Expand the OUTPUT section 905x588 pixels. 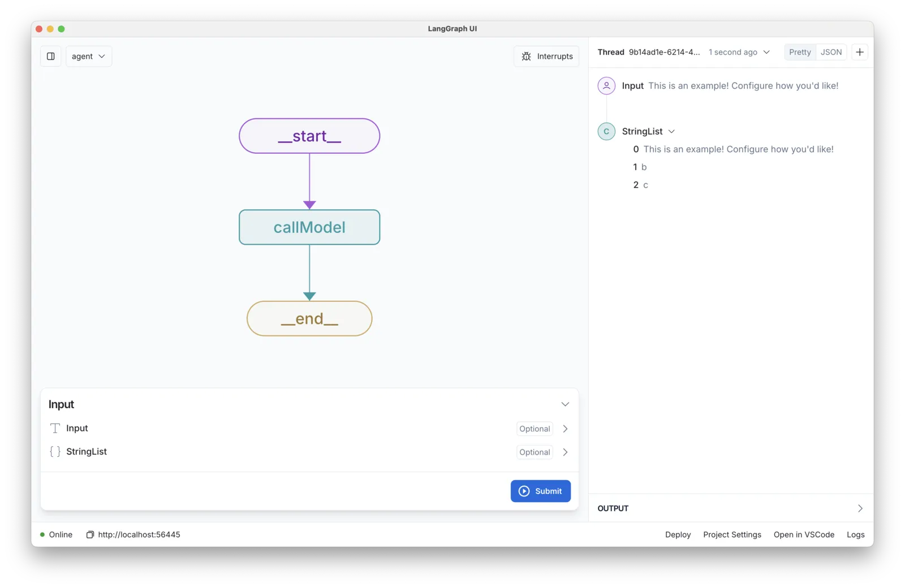pos(860,508)
